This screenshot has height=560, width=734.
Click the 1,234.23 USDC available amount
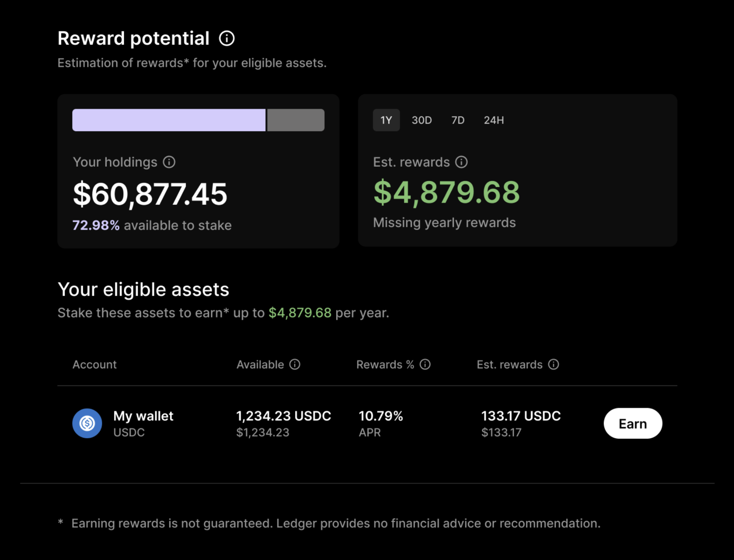[283, 416]
